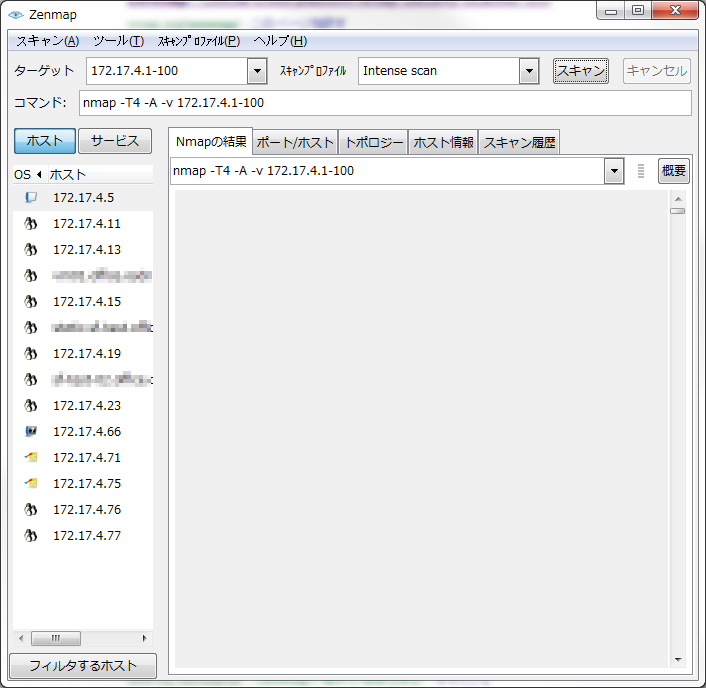The width and height of the screenshot is (706, 688).
Task: Click the host list scroll left arrow
Action: pos(21,638)
